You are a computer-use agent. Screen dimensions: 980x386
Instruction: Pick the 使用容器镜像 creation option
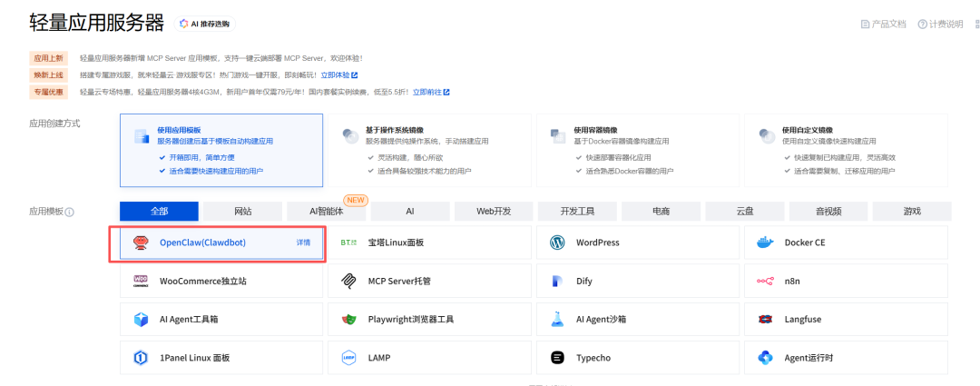pos(638,148)
